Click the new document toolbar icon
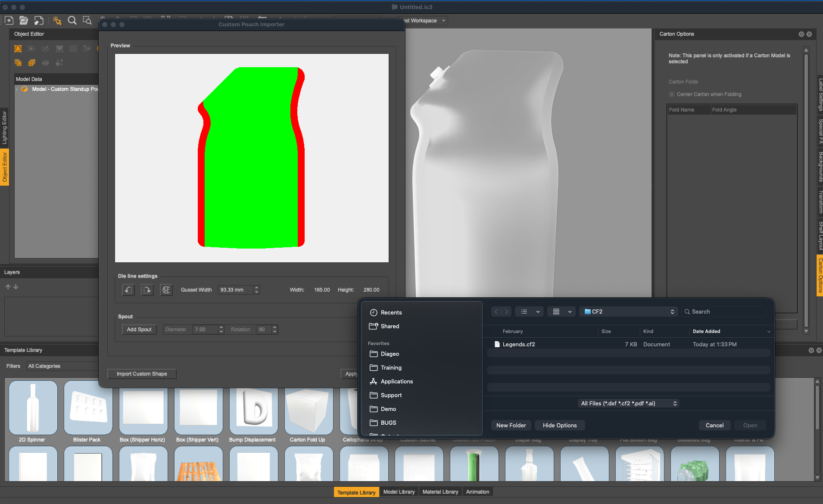 9,20
